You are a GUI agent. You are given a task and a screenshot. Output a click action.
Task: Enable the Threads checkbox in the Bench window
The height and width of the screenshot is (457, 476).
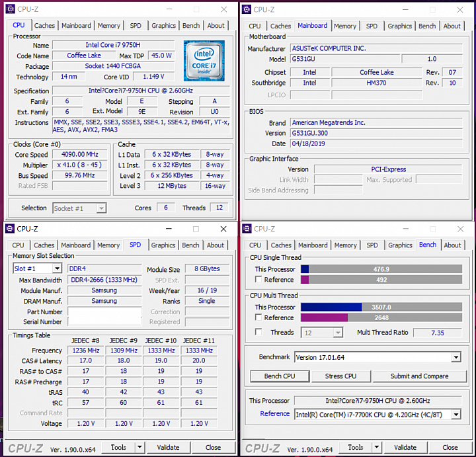(258, 331)
